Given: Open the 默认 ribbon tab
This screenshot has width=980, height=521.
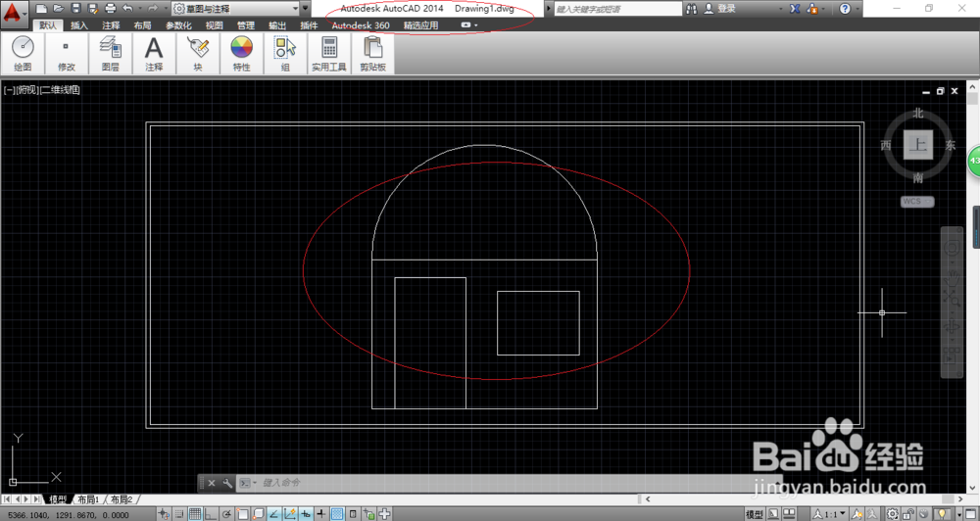Looking at the screenshot, I should [x=47, y=25].
